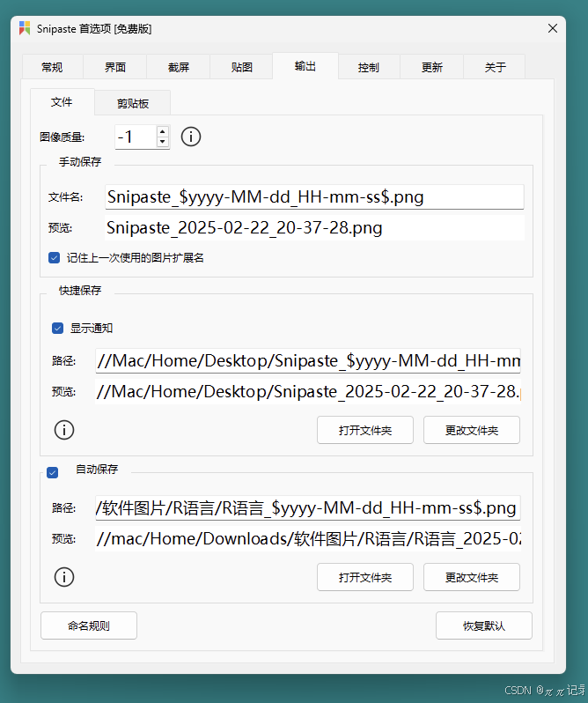The image size is (588, 703).
Task: Increase 图像质量 value with up arrow
Action: tap(163, 132)
